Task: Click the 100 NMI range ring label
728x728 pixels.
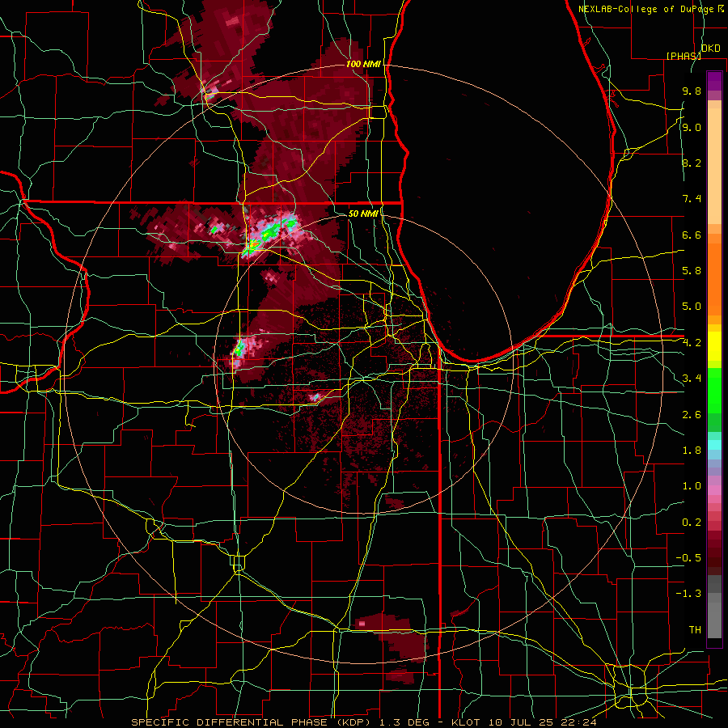Action: click(363, 64)
